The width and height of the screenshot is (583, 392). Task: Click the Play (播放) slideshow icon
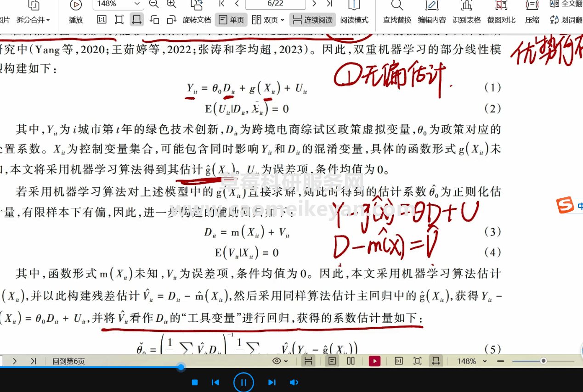tap(75, 5)
